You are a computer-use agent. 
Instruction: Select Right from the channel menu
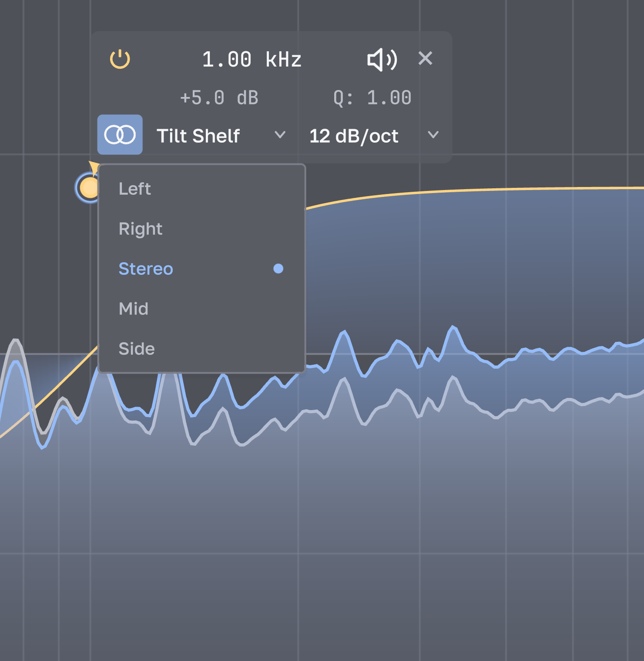click(x=202, y=229)
